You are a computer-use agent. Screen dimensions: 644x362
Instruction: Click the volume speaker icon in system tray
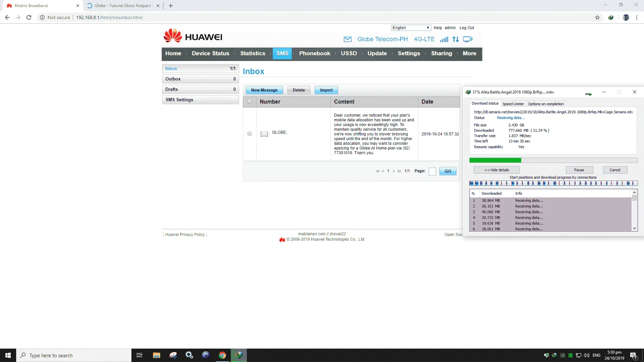click(587, 355)
